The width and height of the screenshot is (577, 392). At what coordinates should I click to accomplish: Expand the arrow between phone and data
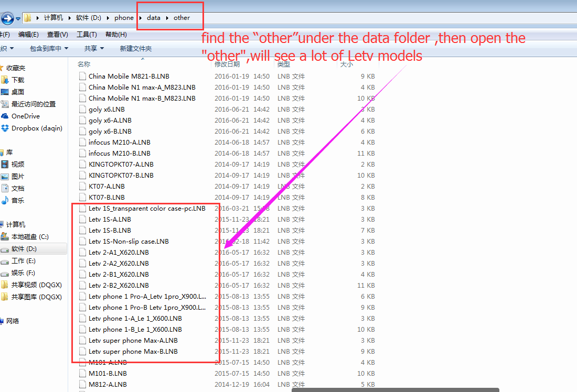tap(140, 18)
